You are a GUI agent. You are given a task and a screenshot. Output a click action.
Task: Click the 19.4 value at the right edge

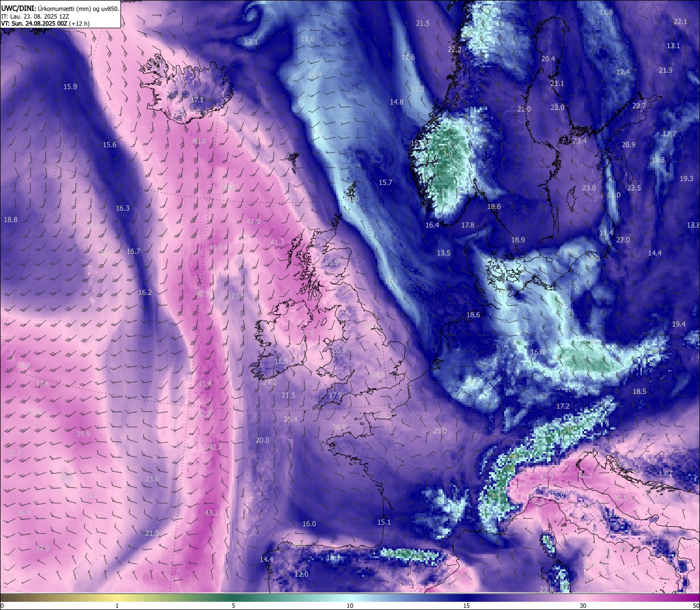tap(679, 324)
